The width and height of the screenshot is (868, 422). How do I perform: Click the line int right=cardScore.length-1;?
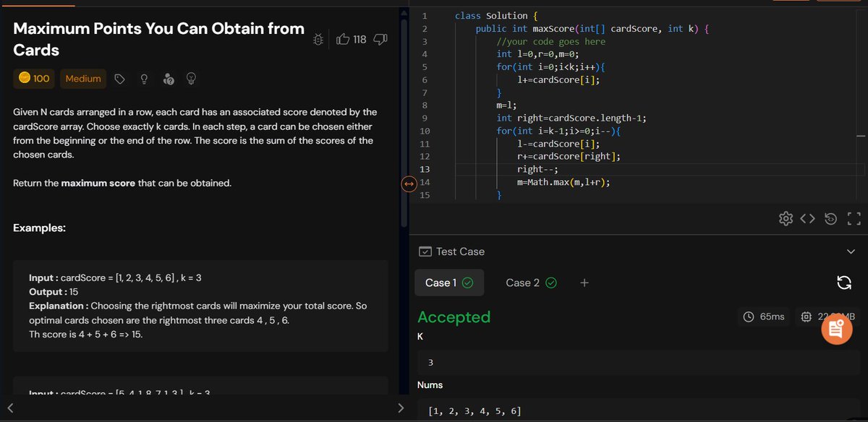tap(571, 119)
